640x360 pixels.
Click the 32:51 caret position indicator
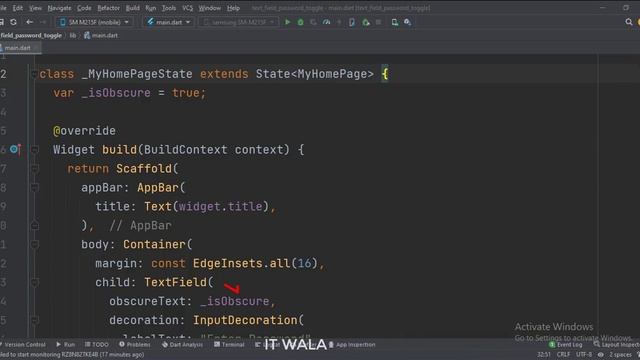coord(544,355)
